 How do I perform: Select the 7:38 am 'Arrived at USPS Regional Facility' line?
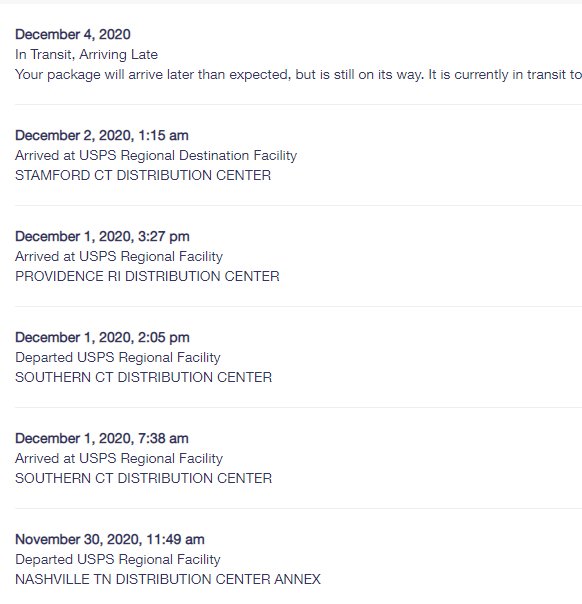point(119,458)
